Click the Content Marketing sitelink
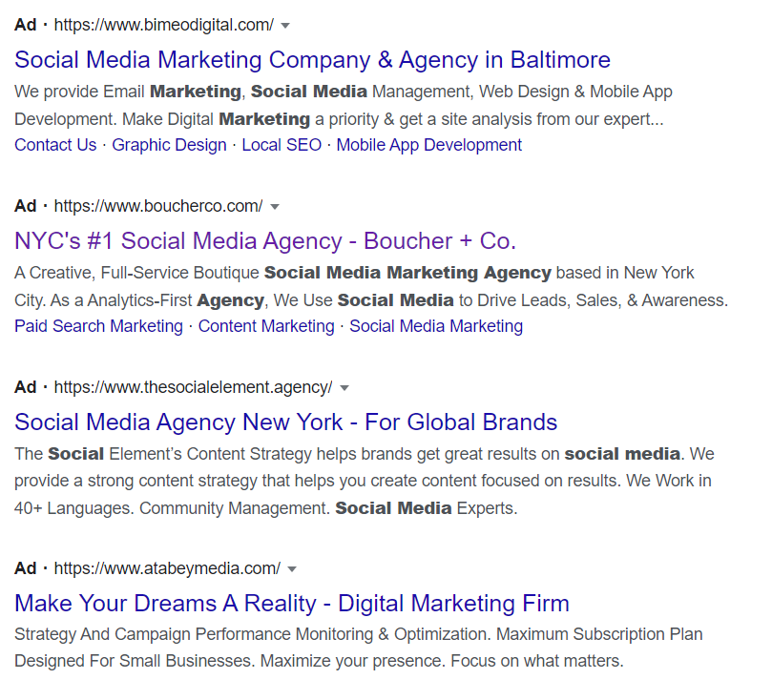The width and height of the screenshot is (772, 700). [x=266, y=326]
